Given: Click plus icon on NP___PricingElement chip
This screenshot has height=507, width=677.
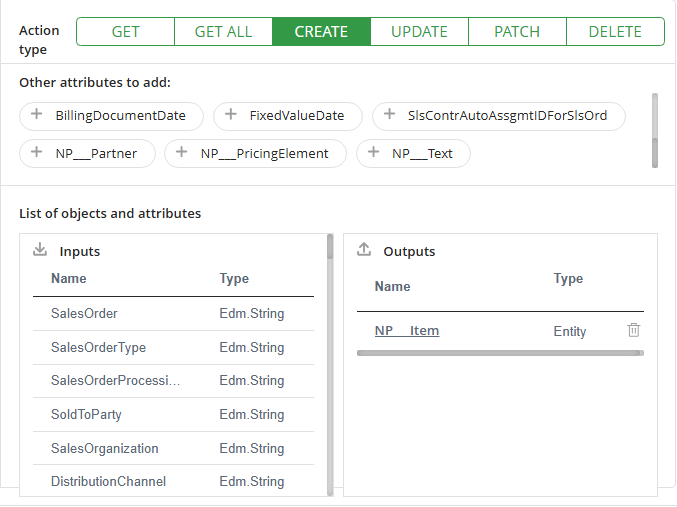Looking at the screenshot, I should (182, 152).
